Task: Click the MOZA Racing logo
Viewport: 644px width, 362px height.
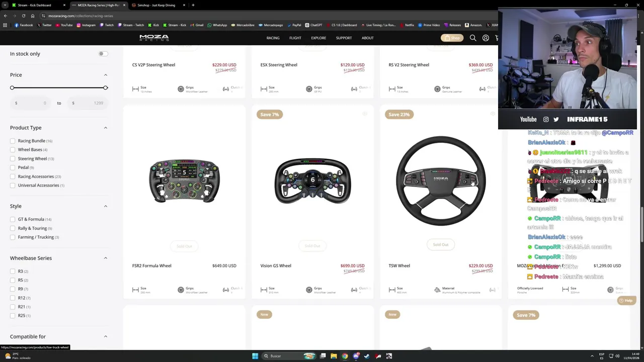Action: pyautogui.click(x=154, y=38)
